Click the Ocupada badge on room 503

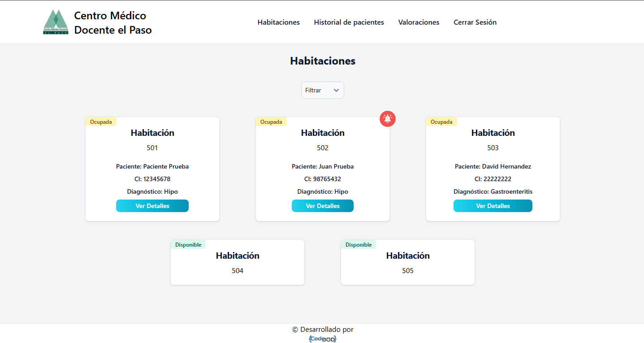click(x=441, y=122)
